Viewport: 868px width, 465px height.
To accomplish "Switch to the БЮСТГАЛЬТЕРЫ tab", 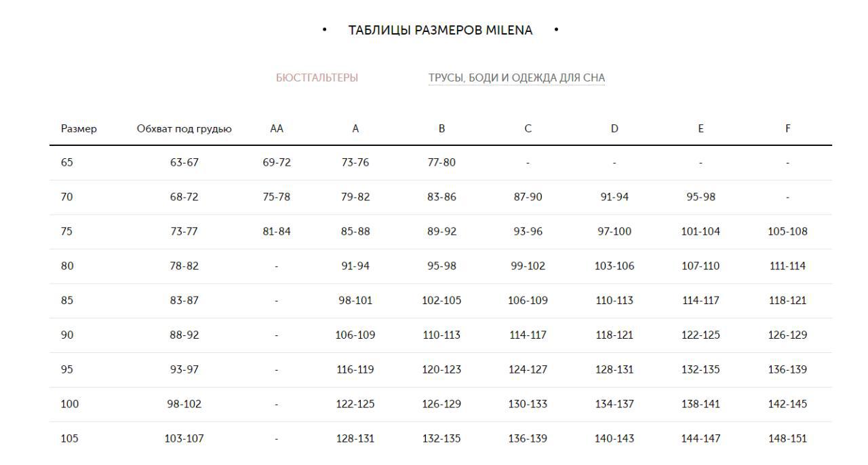I will [317, 78].
